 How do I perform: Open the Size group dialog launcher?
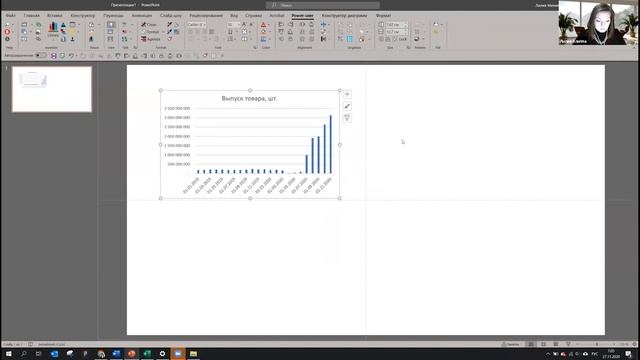pyautogui.click(x=408, y=48)
